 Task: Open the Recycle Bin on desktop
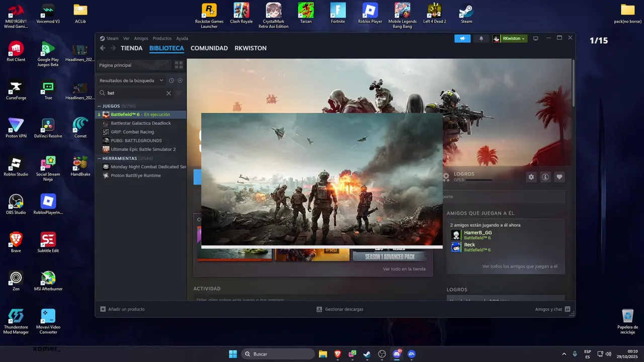pyautogui.click(x=628, y=322)
